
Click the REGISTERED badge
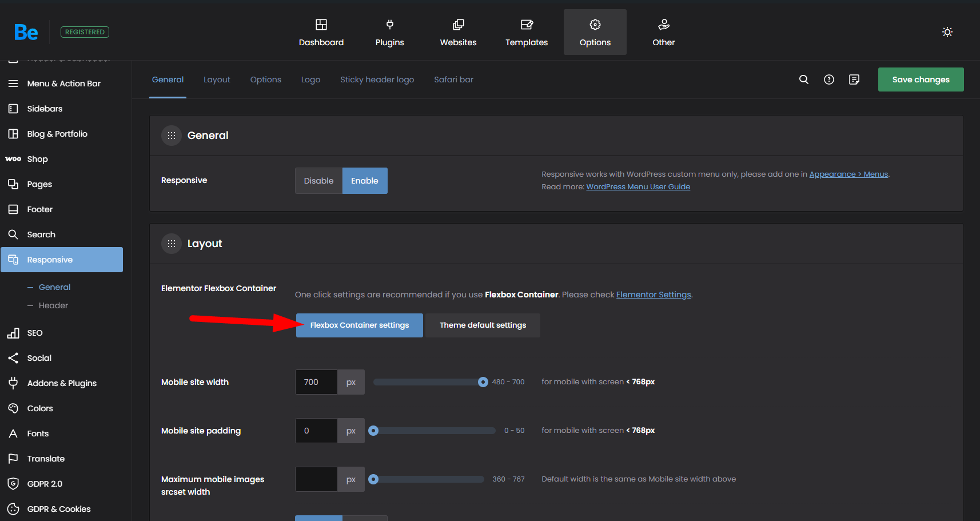coord(85,32)
